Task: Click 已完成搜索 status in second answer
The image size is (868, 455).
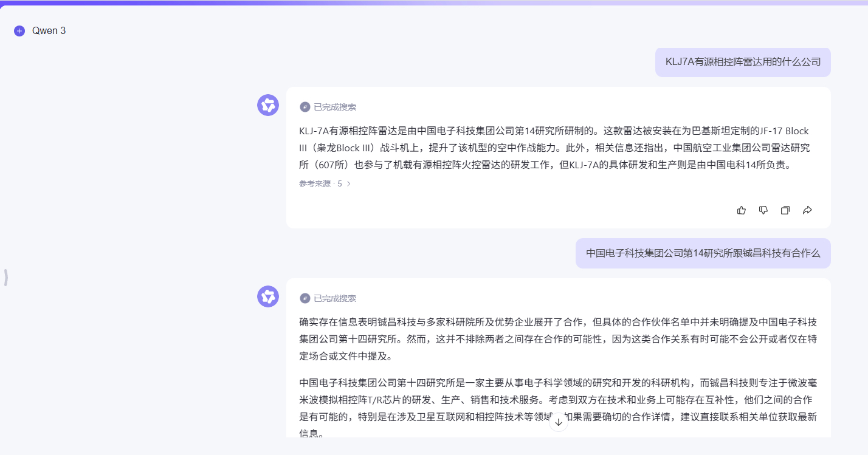Action: coord(328,298)
